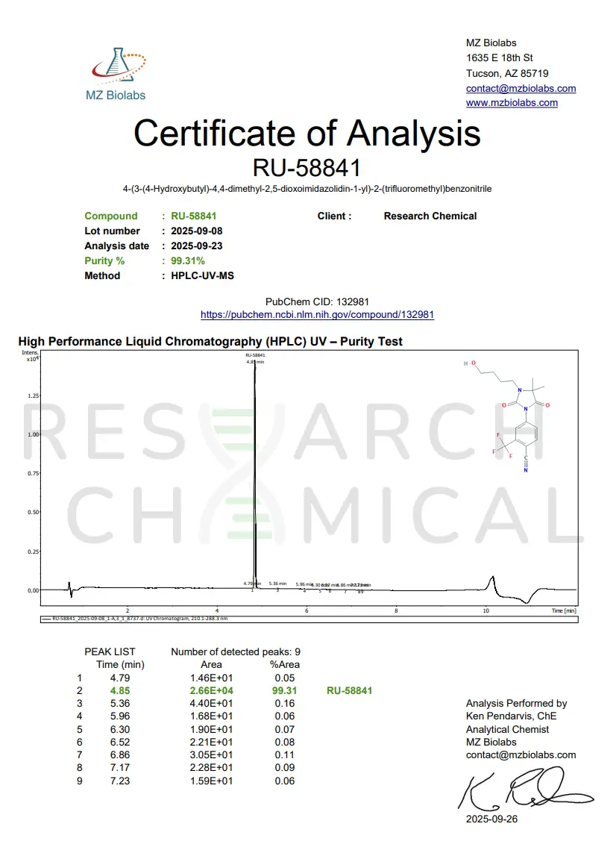Click the RU-58841 chemical structure diagram
The image size is (616, 853).
click(518, 416)
